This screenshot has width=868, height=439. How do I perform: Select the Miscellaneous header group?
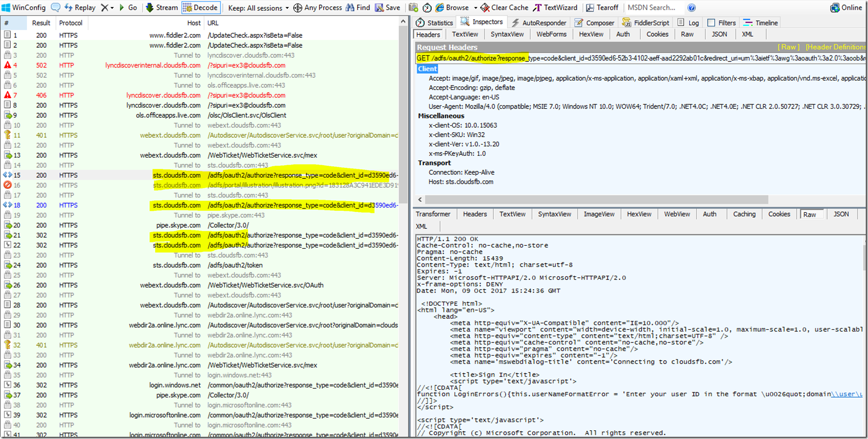[x=441, y=116]
